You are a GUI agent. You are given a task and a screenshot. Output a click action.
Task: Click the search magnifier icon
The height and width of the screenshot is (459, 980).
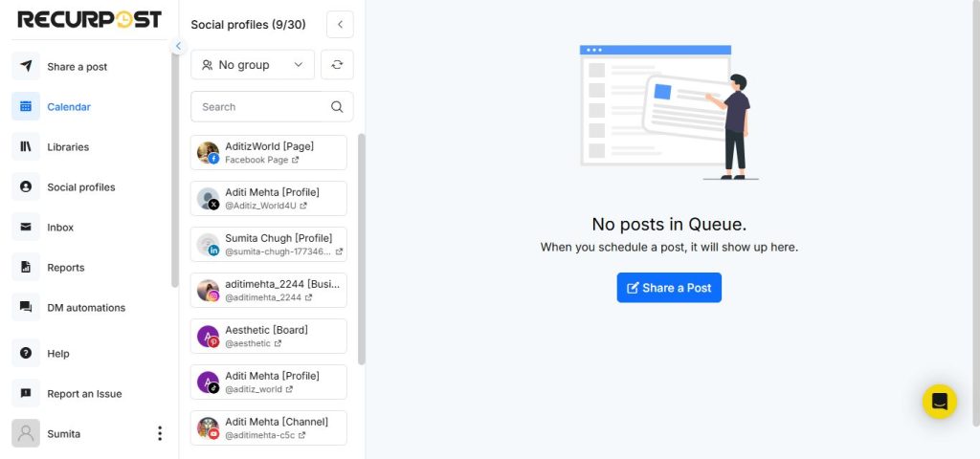pos(337,107)
